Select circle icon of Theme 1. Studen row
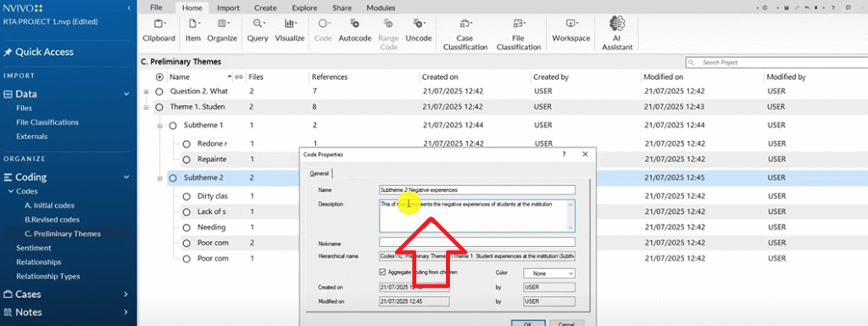 [159, 107]
